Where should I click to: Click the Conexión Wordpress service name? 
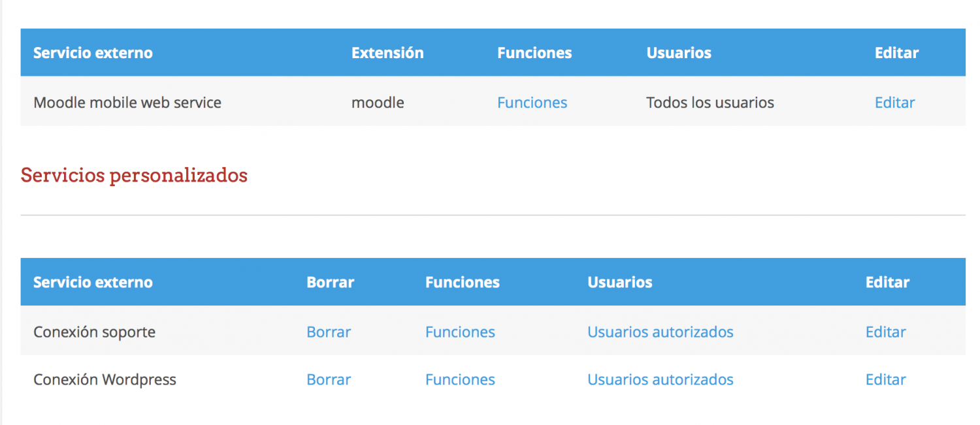[105, 379]
